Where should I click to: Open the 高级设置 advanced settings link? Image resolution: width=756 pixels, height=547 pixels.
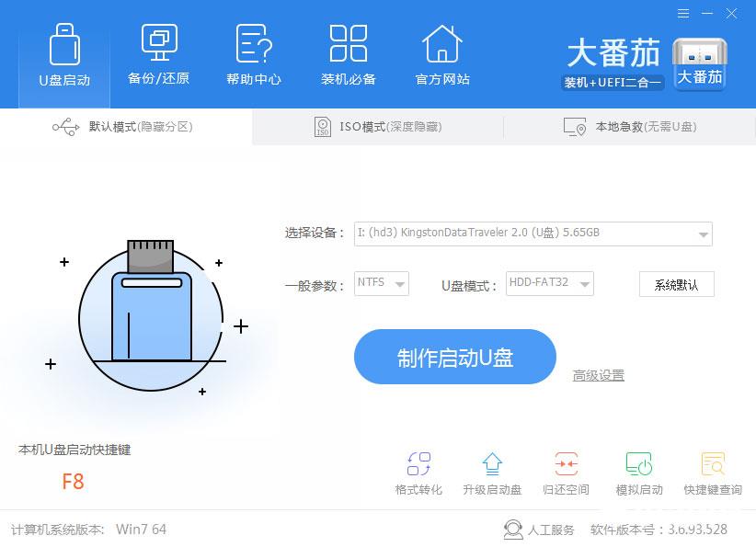tap(599, 375)
